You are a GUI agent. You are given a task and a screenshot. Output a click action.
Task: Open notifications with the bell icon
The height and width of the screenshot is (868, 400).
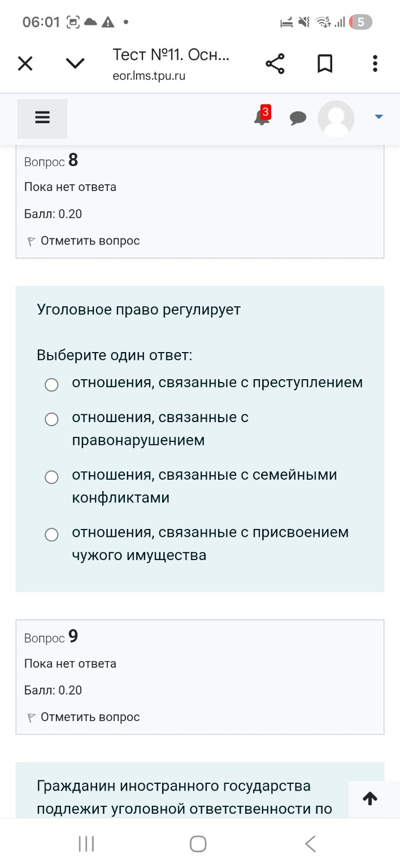click(x=260, y=120)
